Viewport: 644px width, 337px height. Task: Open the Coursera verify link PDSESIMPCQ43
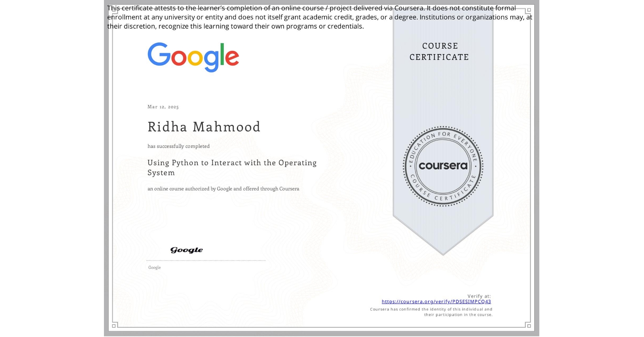pos(436,301)
